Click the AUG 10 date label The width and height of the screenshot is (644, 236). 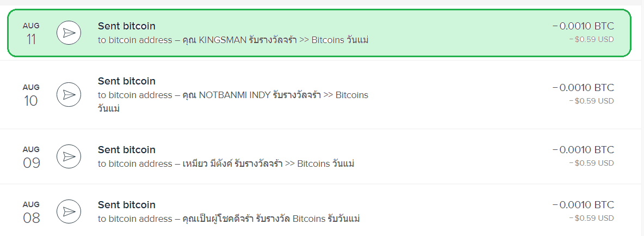tap(31, 95)
